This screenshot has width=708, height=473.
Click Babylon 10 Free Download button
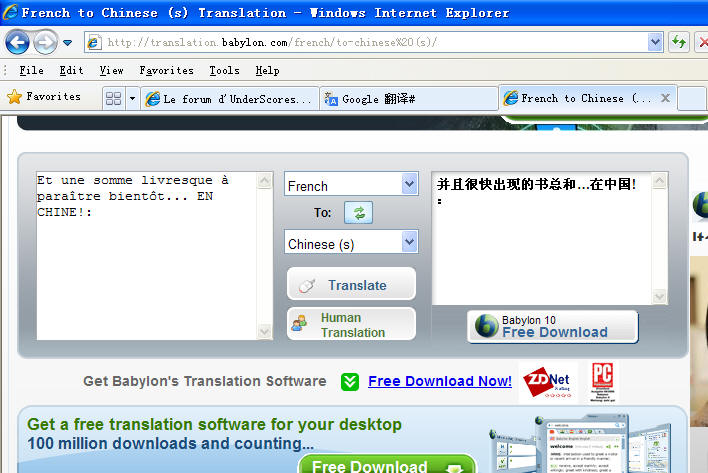point(553,327)
